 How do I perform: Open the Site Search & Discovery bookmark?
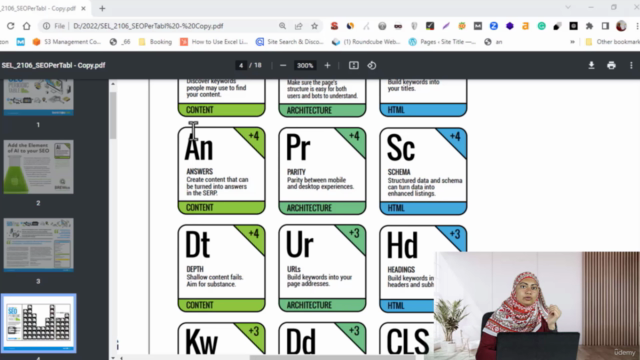(x=290, y=42)
